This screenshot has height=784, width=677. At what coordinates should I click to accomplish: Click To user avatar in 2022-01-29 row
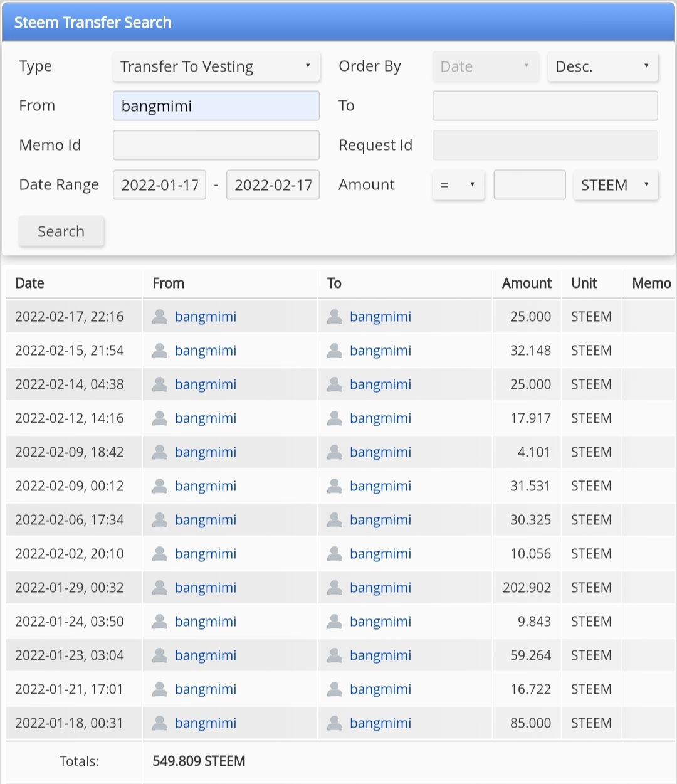[335, 588]
